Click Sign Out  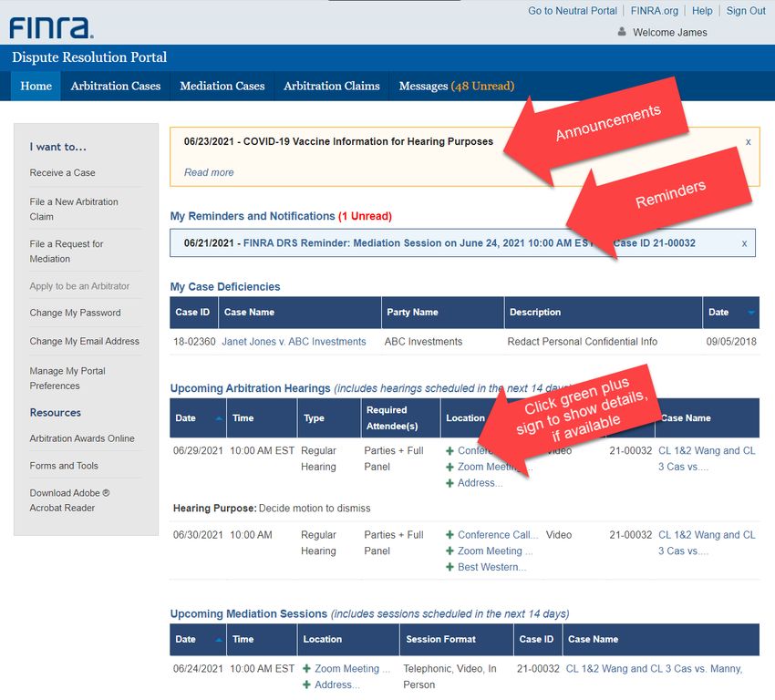click(x=746, y=11)
